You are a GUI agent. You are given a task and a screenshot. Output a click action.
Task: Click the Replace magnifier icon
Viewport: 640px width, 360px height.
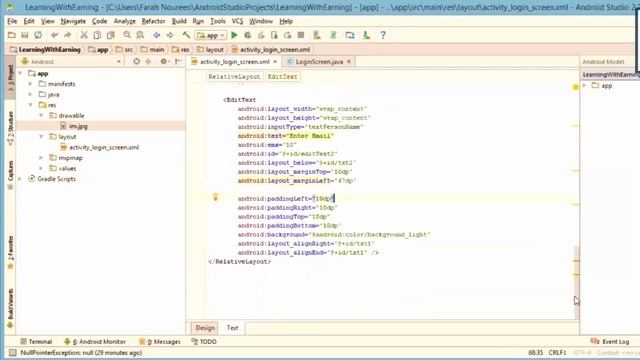[x=140, y=36]
